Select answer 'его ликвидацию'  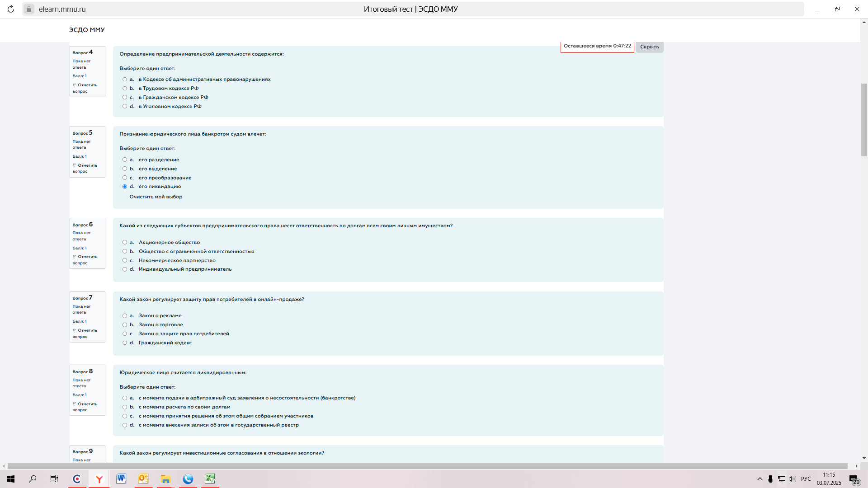[125, 187]
